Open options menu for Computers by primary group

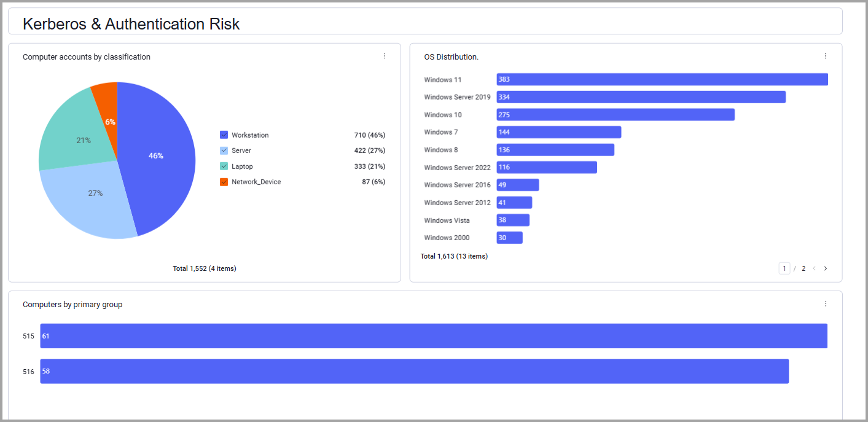pyautogui.click(x=825, y=303)
